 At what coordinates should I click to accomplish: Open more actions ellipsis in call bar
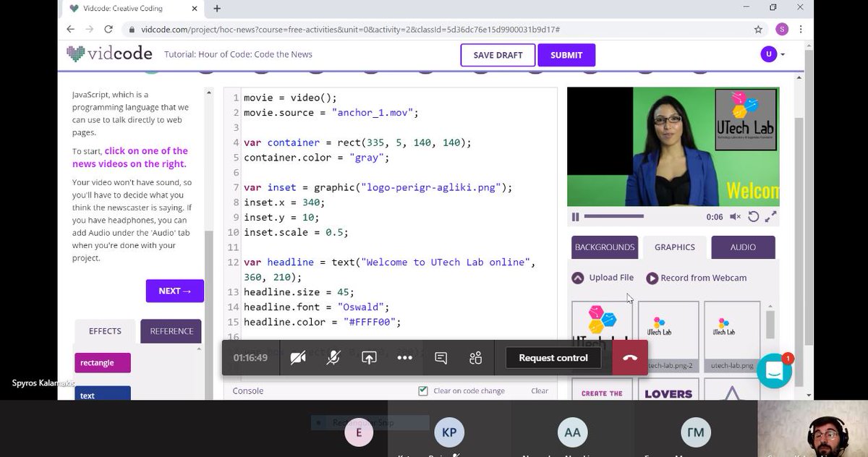click(404, 358)
